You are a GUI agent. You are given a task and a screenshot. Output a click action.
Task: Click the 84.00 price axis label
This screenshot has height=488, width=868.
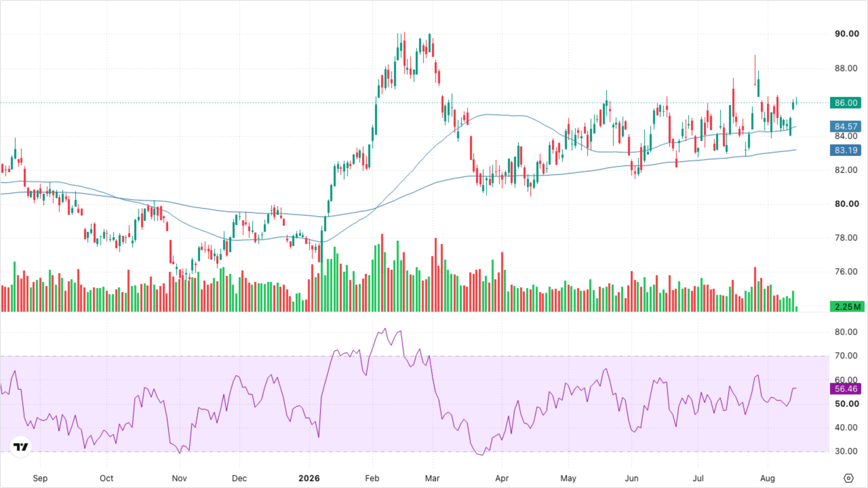point(846,136)
